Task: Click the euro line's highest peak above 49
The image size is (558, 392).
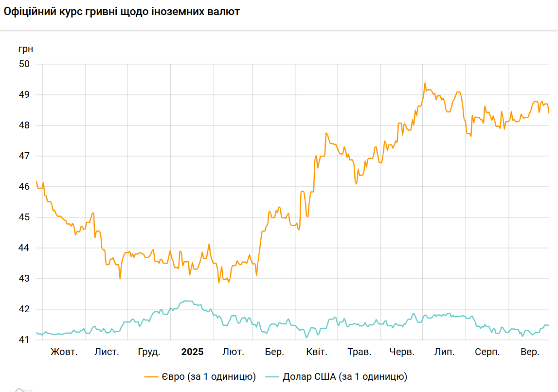Action: tap(425, 83)
